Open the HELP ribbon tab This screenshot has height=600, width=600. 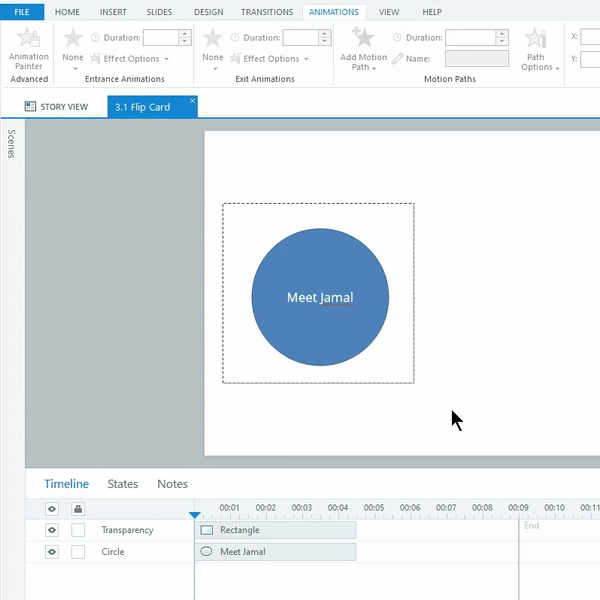[432, 12]
